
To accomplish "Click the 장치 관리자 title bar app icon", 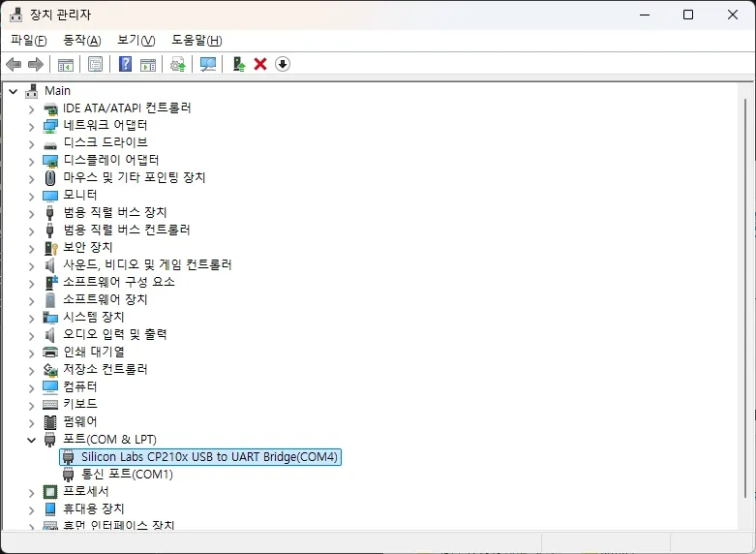I will coord(15,15).
